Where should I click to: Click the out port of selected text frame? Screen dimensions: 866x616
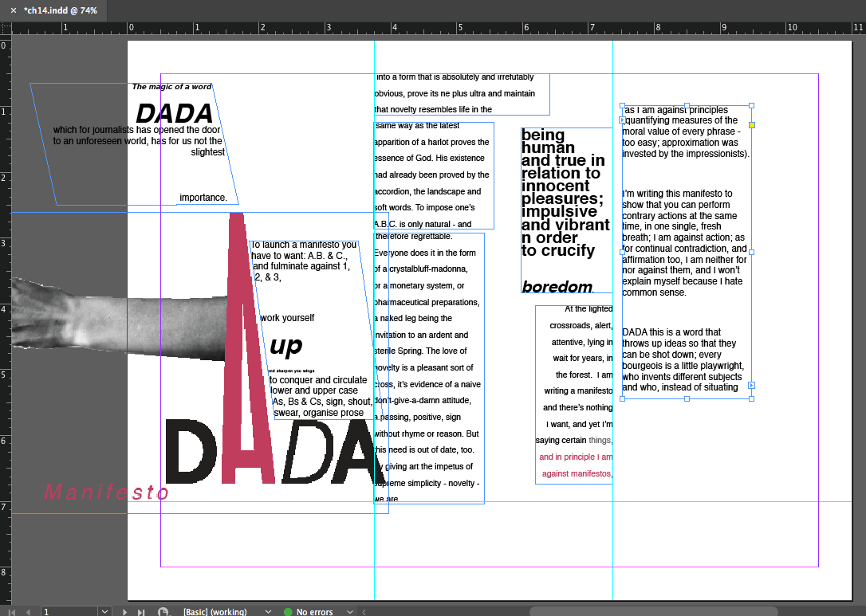(x=751, y=386)
